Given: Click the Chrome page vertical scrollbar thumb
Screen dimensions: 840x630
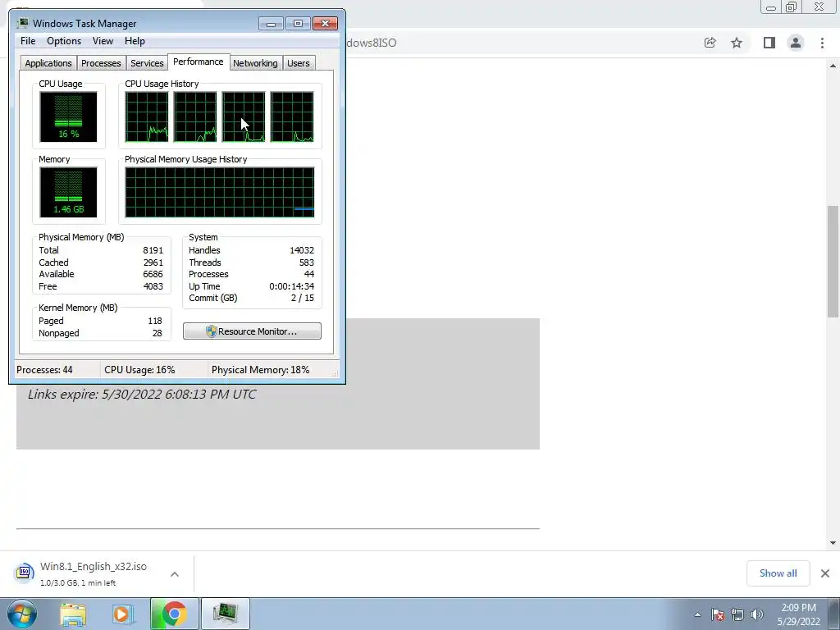Looking at the screenshot, I should [833, 261].
